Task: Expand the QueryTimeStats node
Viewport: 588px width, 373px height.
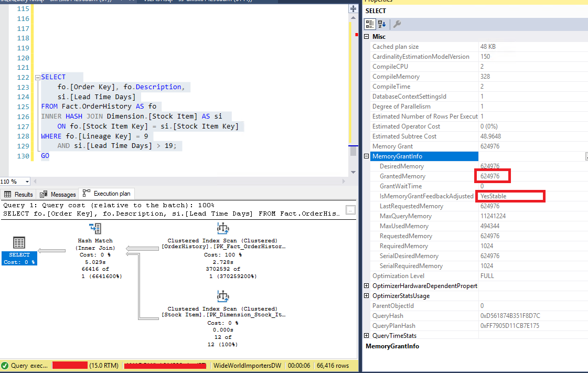Action: pos(366,336)
